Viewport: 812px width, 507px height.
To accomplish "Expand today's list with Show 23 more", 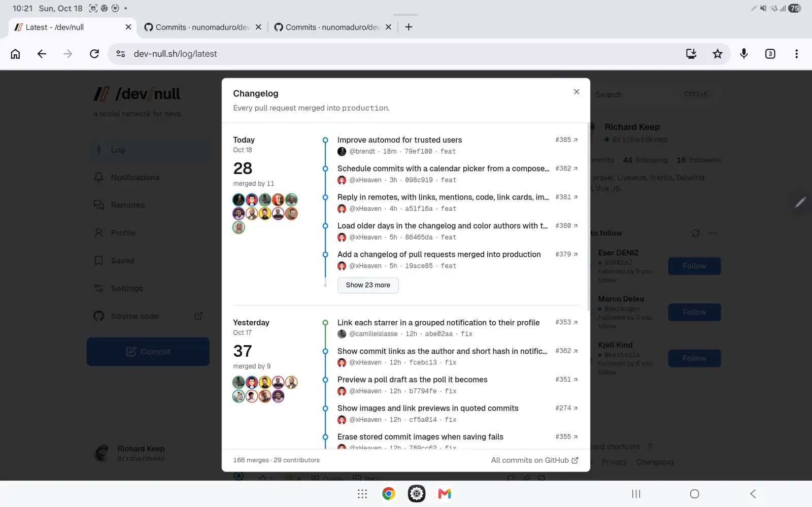I will (368, 285).
